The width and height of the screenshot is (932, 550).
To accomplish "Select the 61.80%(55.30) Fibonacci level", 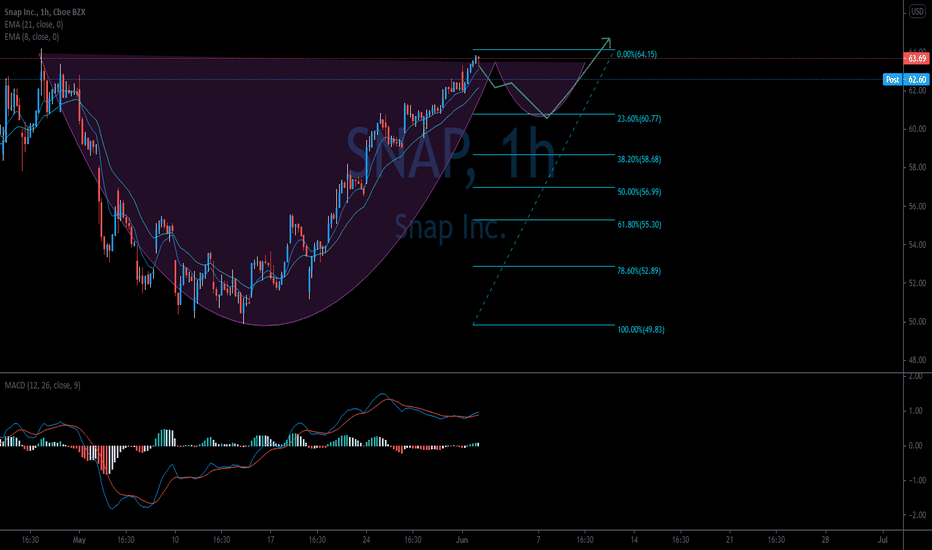I will [639, 225].
